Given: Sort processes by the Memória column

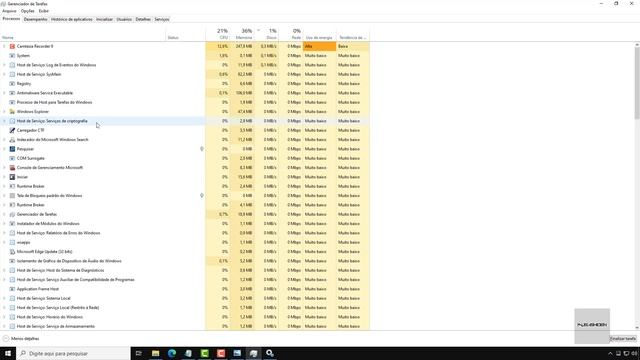Looking at the screenshot, I should 242,34.
